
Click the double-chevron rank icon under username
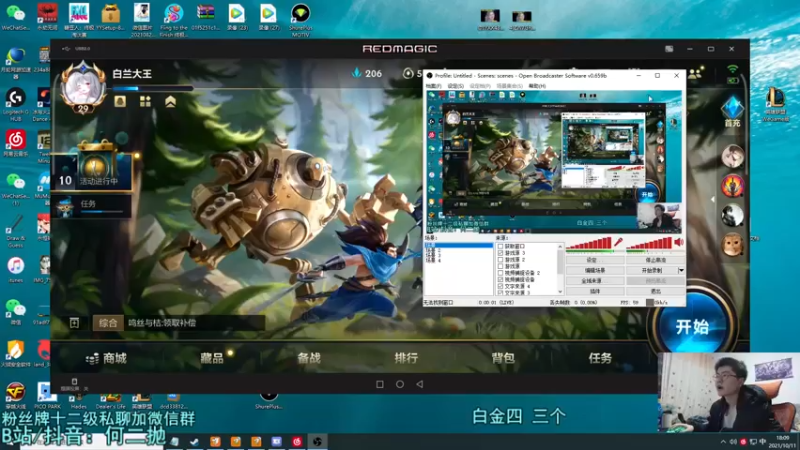click(170, 101)
